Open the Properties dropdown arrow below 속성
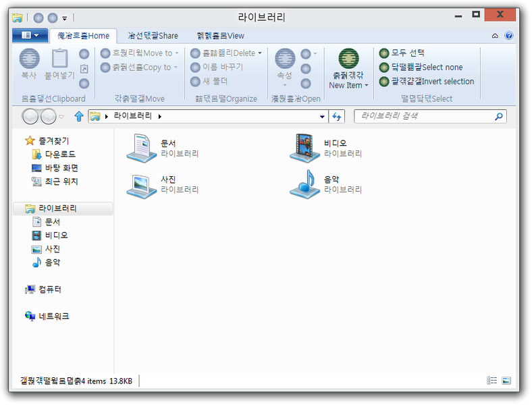The width and height of the screenshot is (532, 405). 285,85
